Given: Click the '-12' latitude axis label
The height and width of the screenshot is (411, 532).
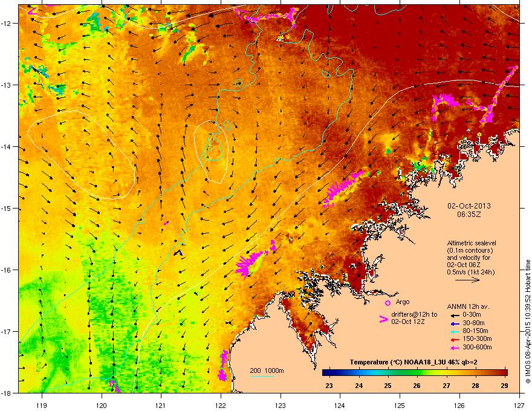Looking at the screenshot, I should point(6,24).
